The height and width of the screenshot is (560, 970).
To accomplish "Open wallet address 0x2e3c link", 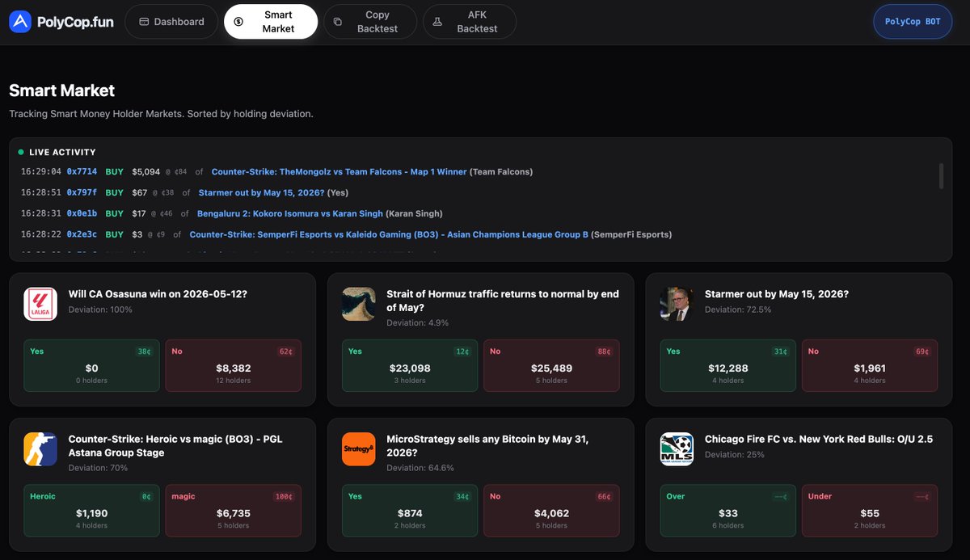I will 82,234.
